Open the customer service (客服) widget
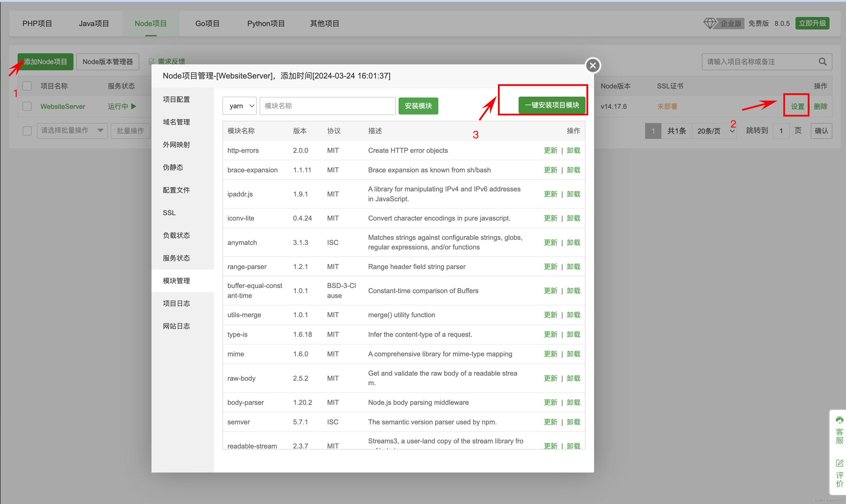 839,430
